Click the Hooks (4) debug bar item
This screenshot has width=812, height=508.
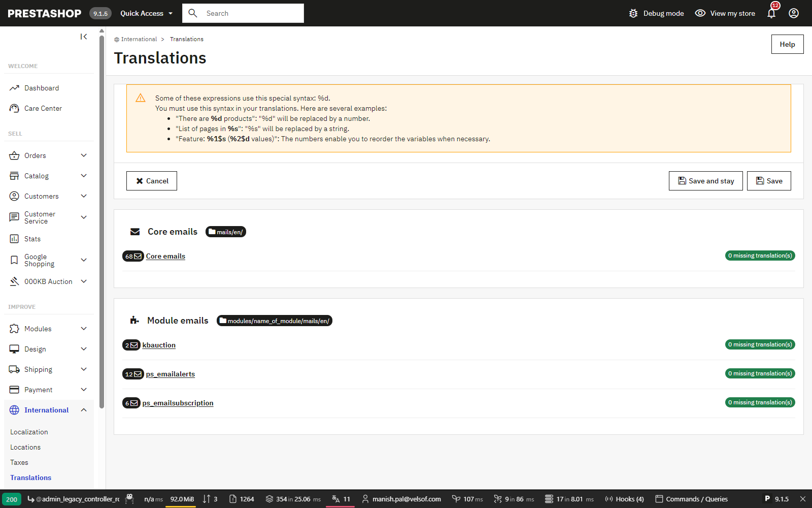tap(624, 499)
